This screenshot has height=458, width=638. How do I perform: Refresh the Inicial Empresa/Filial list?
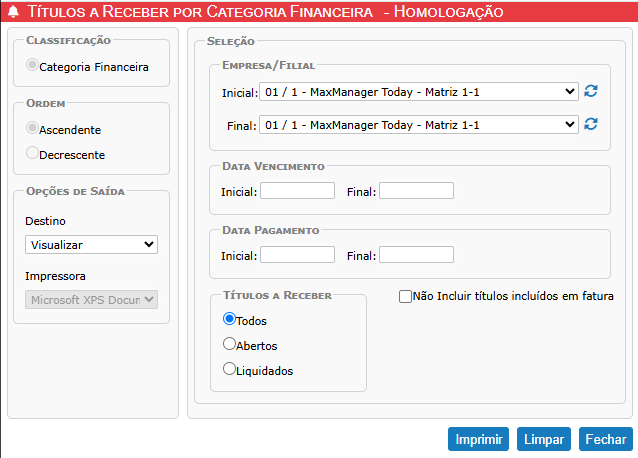click(x=591, y=92)
